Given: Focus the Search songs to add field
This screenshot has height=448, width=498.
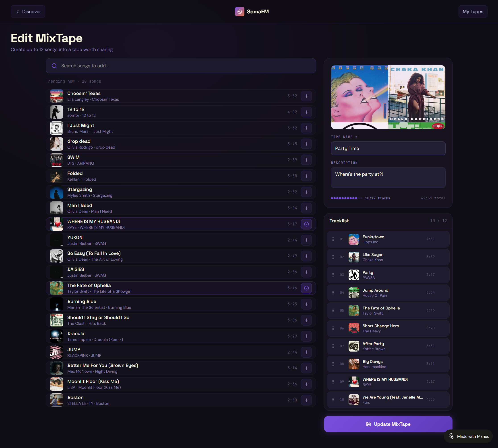Looking at the screenshot, I should pos(181,66).
